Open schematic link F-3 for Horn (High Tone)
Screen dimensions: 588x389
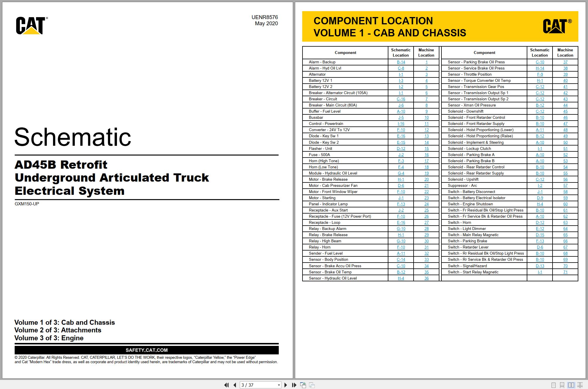(401, 161)
